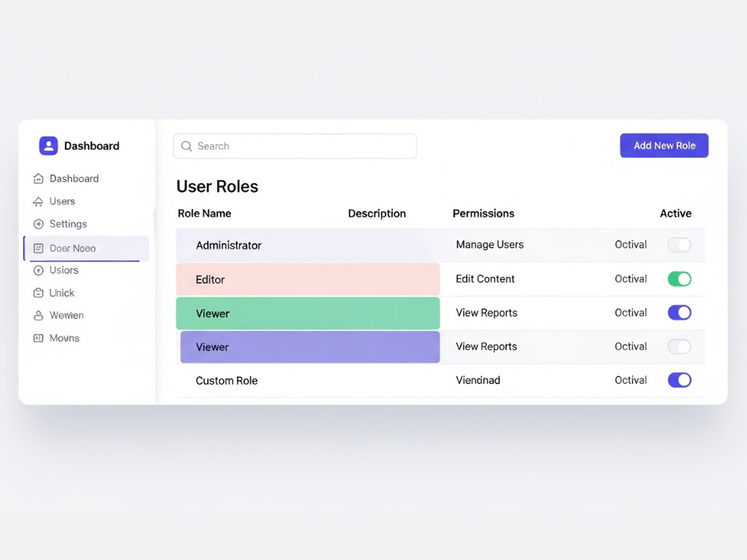Enable the purple Viewer row toggle

pyautogui.click(x=679, y=346)
